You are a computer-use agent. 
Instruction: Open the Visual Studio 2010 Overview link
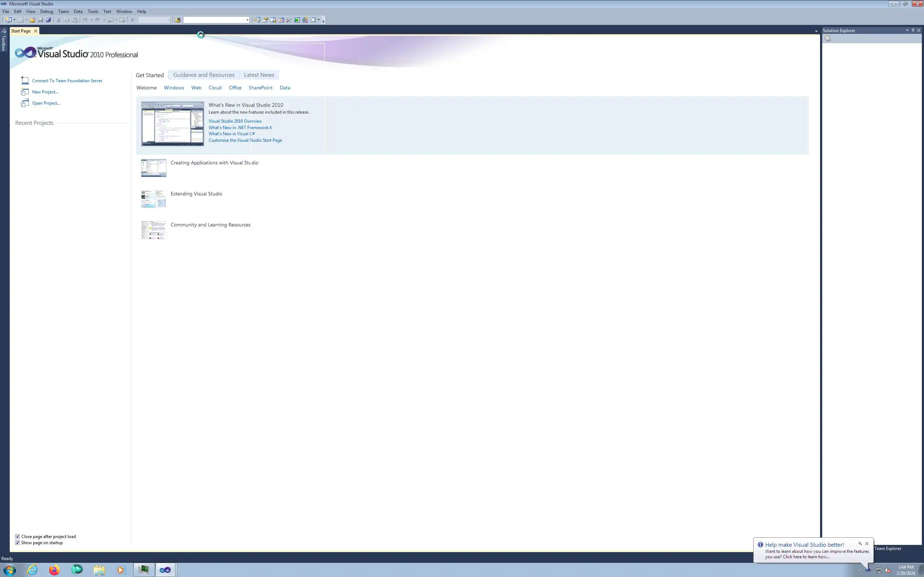click(x=235, y=121)
